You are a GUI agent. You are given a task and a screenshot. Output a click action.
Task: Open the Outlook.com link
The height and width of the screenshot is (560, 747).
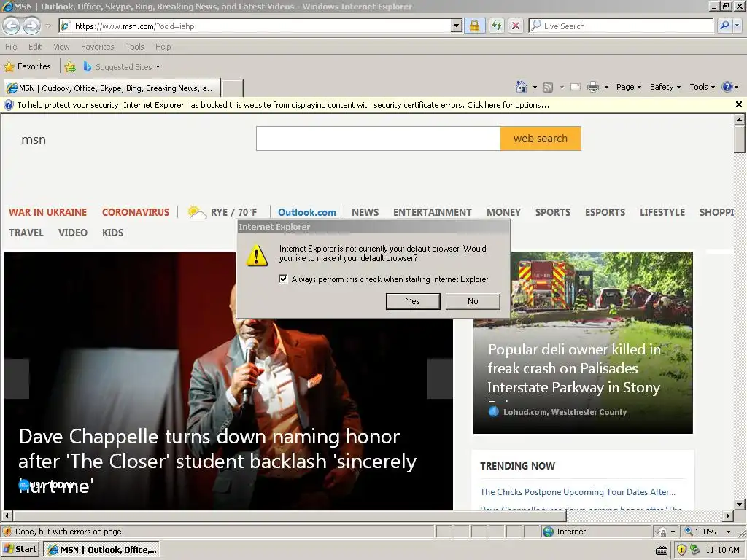point(307,212)
